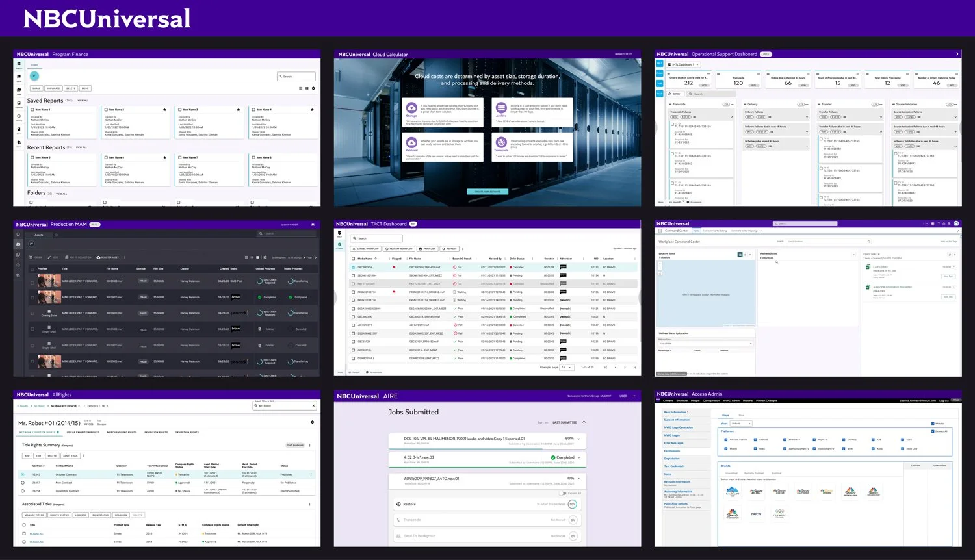The width and height of the screenshot is (975, 560).
Task: Zoom in on the Location Status map
Action: tap(661, 262)
